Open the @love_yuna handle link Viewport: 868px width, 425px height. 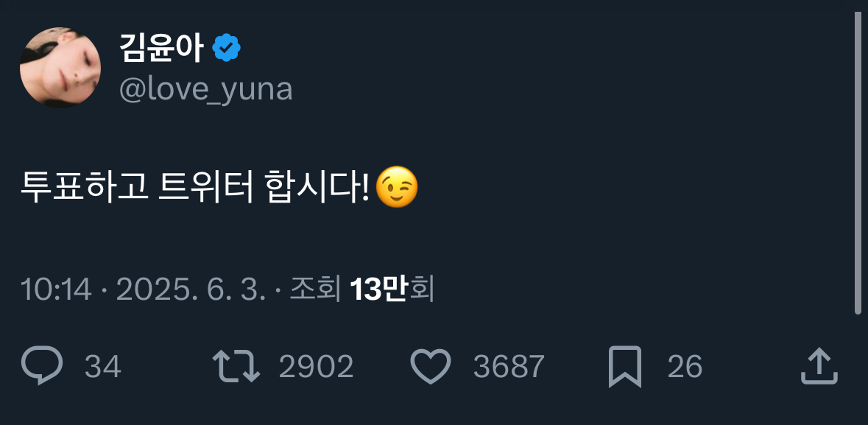205,89
